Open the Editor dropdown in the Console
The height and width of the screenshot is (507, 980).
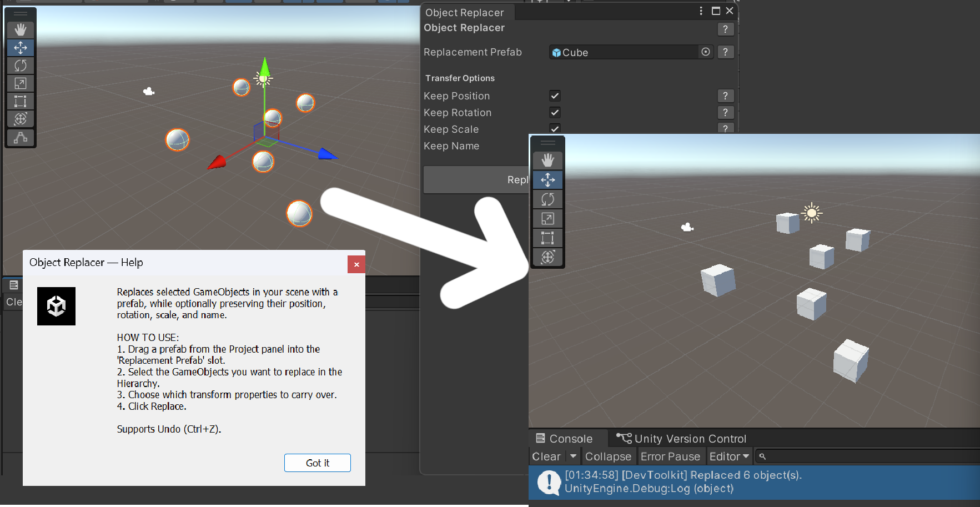[x=729, y=456]
